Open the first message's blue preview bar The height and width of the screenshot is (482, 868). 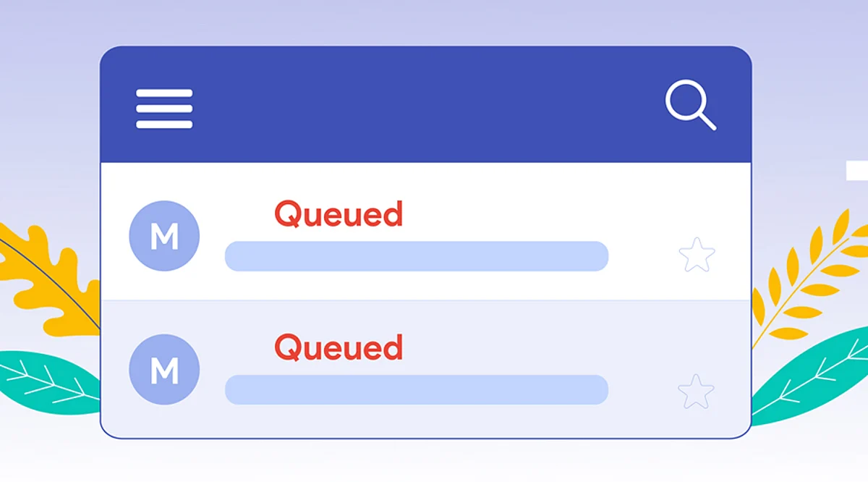[417, 256]
